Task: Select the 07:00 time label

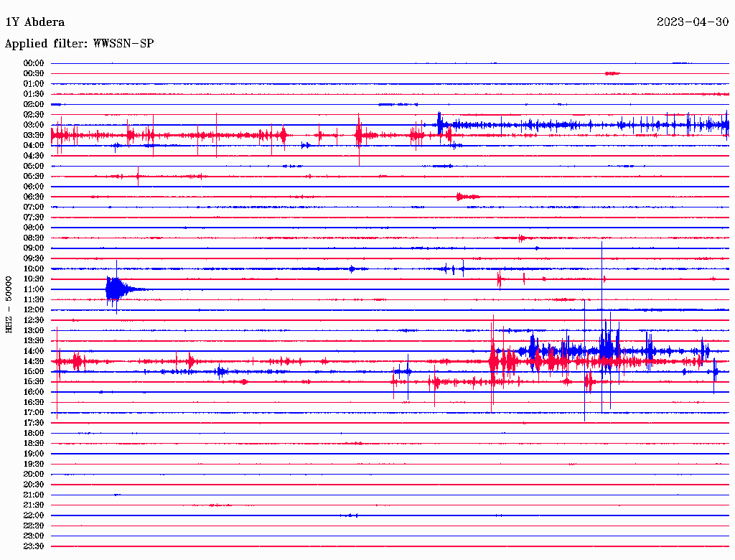Action: [34, 207]
